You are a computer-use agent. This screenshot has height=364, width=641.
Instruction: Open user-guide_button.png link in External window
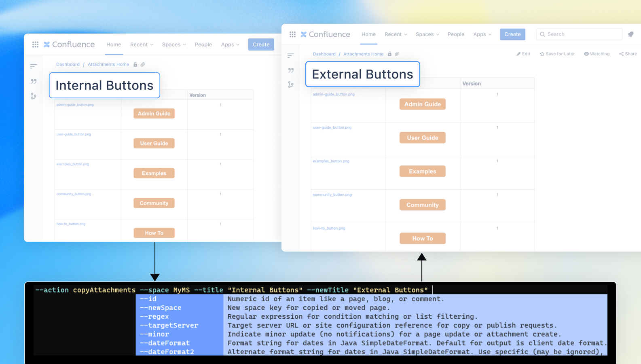point(332,127)
